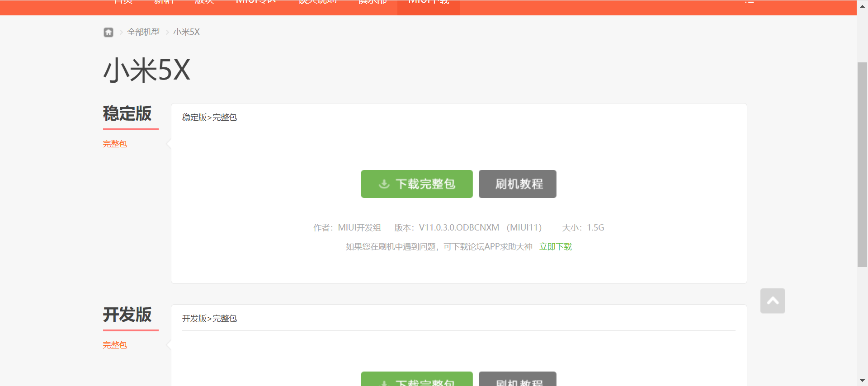This screenshot has height=386, width=868.
Task: Select the 开发版 section heading
Action: tap(127, 315)
